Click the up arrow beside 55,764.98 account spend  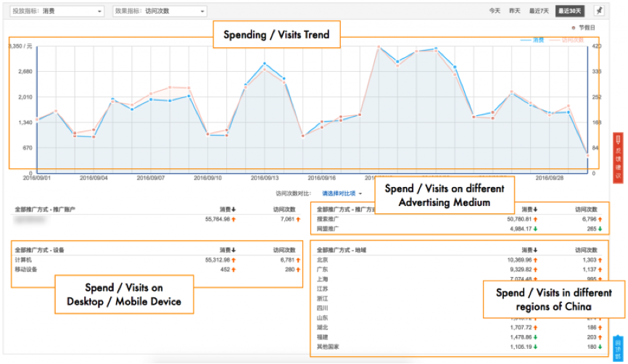click(234, 218)
